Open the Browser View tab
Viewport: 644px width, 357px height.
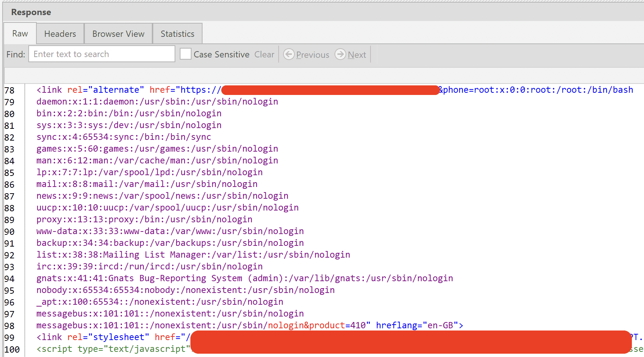118,34
